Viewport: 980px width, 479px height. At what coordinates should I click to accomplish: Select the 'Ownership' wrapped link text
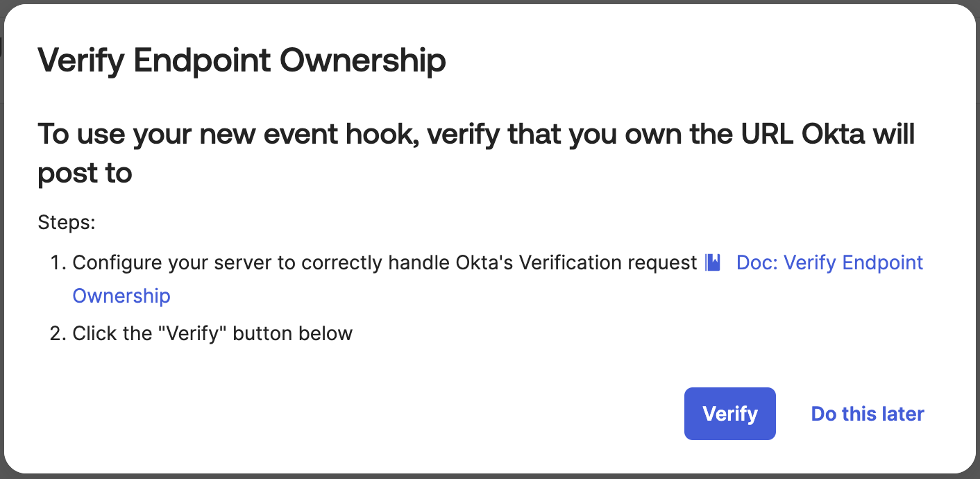(121, 296)
